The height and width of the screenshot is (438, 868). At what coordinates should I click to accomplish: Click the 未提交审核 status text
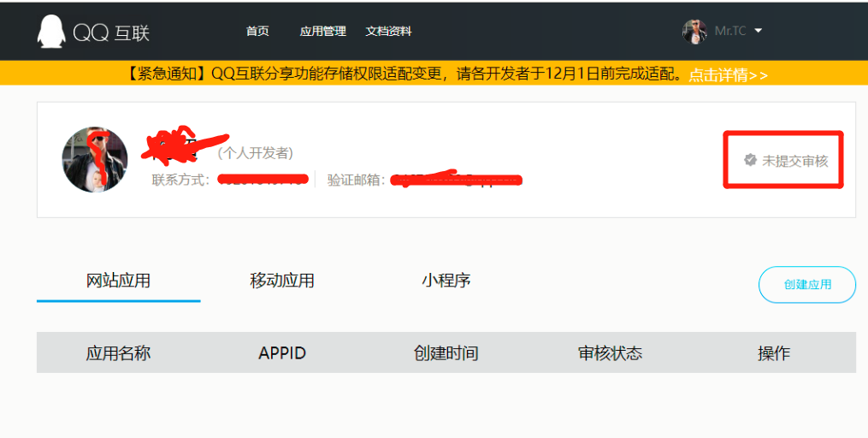point(795,161)
